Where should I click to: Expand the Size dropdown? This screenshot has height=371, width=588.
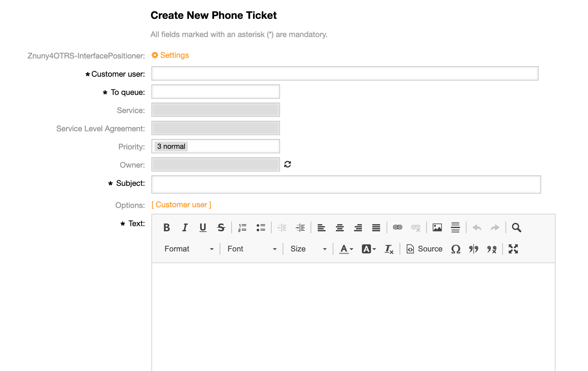(308, 249)
